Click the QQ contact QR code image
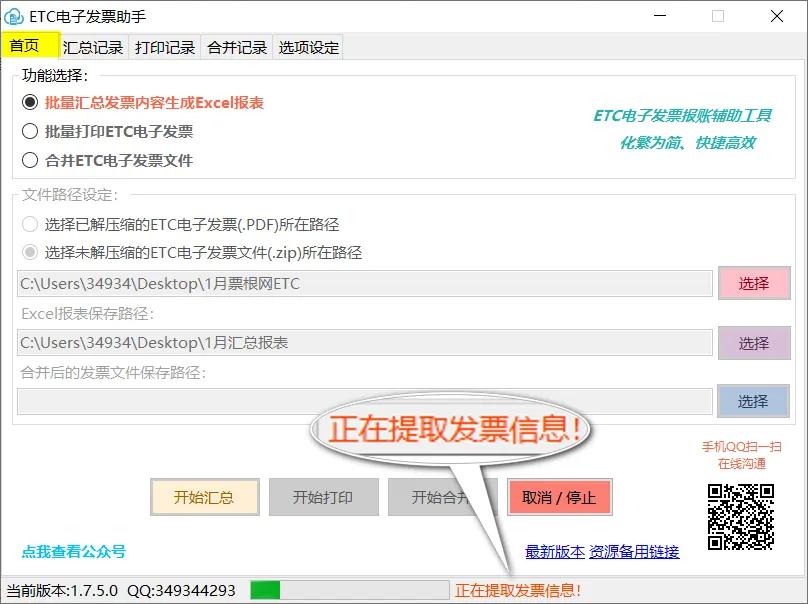 pos(740,517)
